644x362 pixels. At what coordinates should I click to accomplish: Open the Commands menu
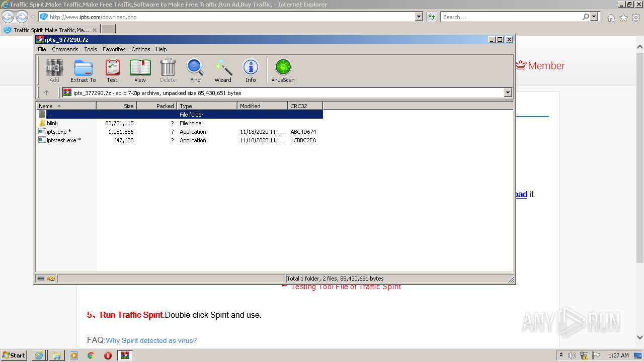pyautogui.click(x=65, y=49)
